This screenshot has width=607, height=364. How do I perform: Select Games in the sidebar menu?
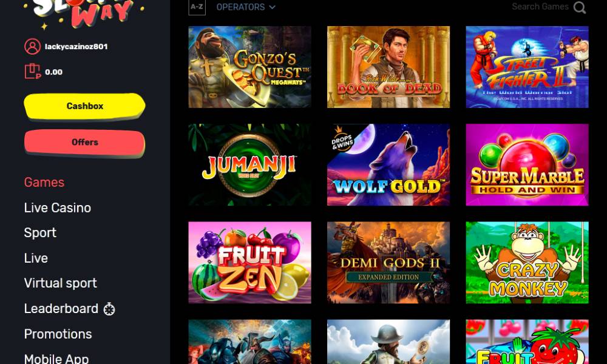click(44, 182)
